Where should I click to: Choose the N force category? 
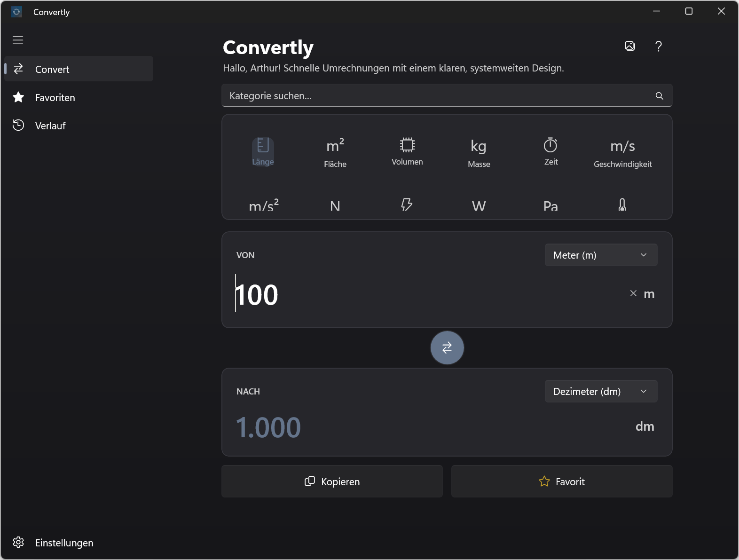[335, 205]
